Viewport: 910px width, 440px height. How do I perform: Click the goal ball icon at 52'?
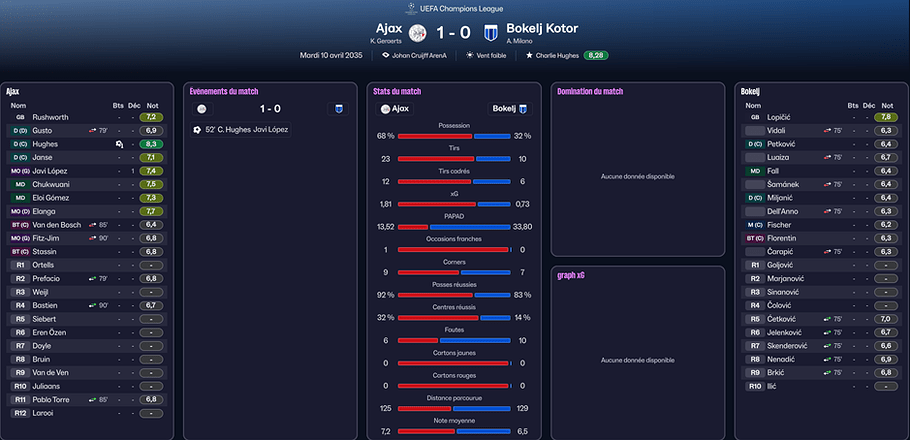click(197, 129)
